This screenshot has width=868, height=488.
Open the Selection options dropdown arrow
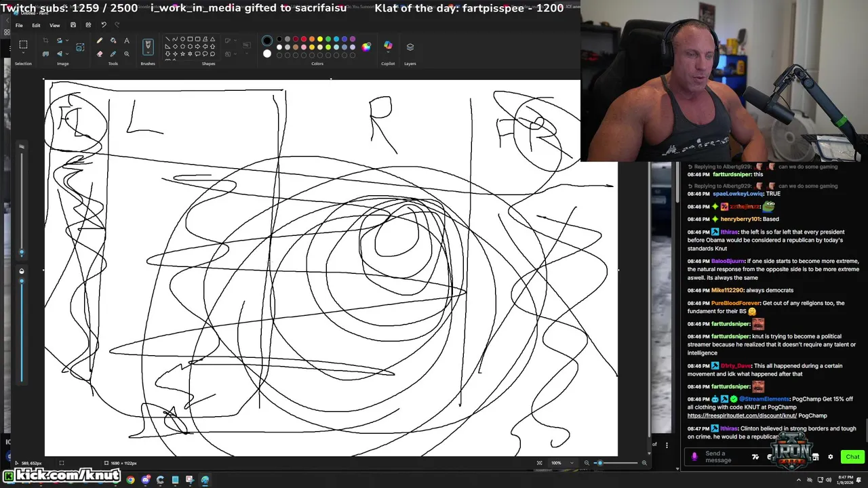click(x=23, y=53)
